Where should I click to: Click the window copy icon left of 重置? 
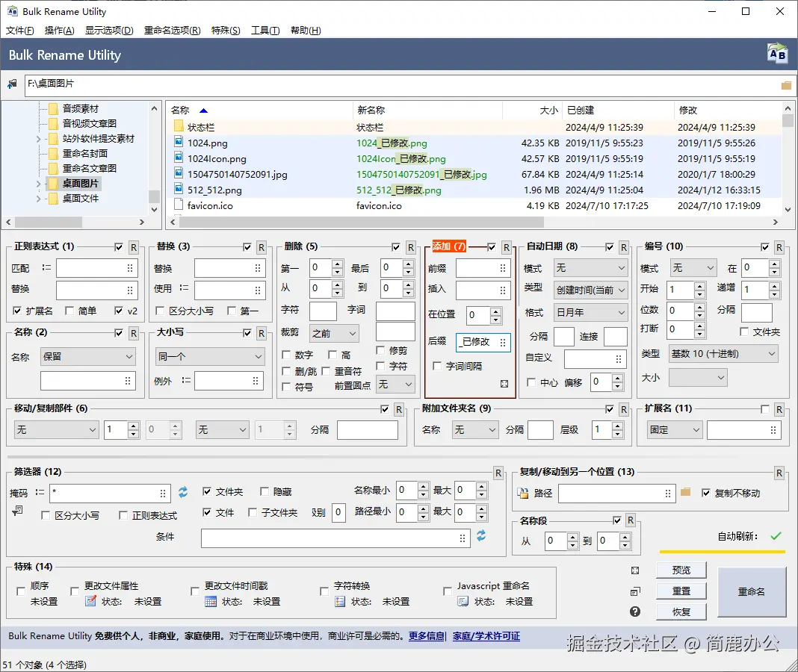634,591
